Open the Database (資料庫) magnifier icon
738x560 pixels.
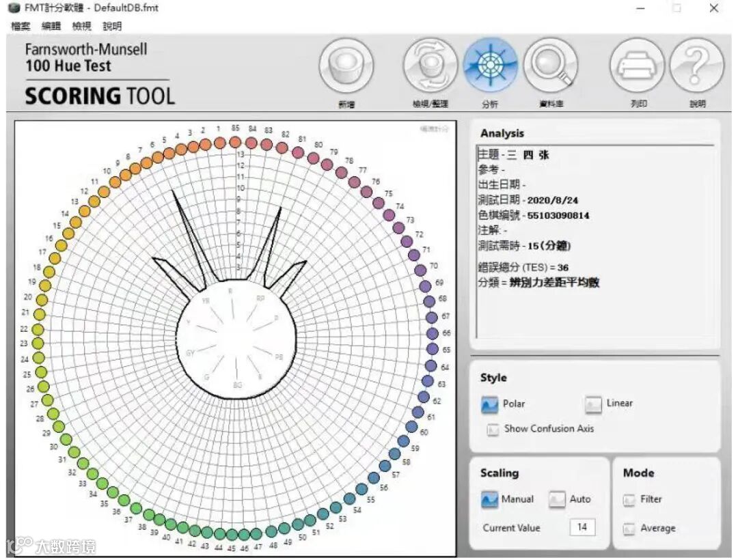550,66
